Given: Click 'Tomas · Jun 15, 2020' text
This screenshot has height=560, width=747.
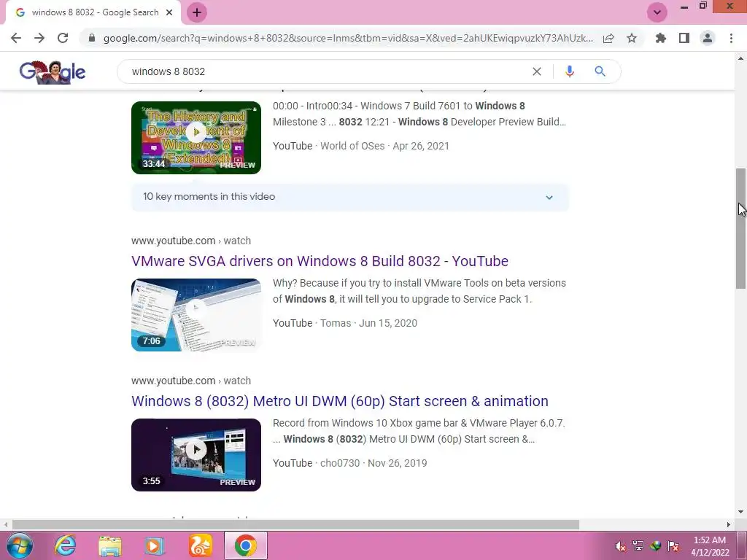Looking at the screenshot, I should click(368, 323).
